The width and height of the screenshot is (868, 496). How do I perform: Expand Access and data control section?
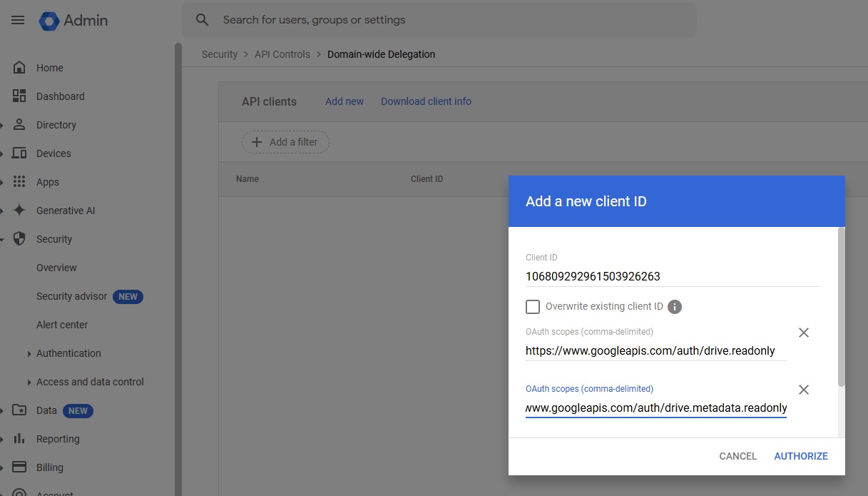(29, 382)
